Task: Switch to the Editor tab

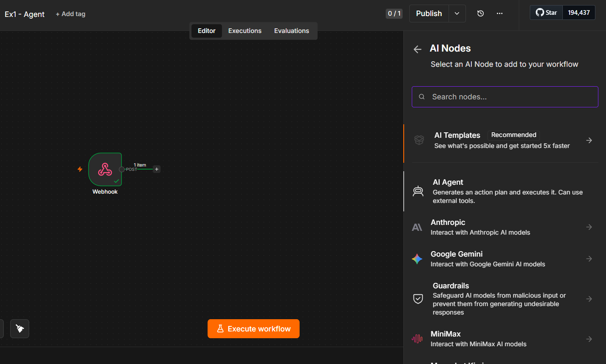Action: (x=207, y=31)
